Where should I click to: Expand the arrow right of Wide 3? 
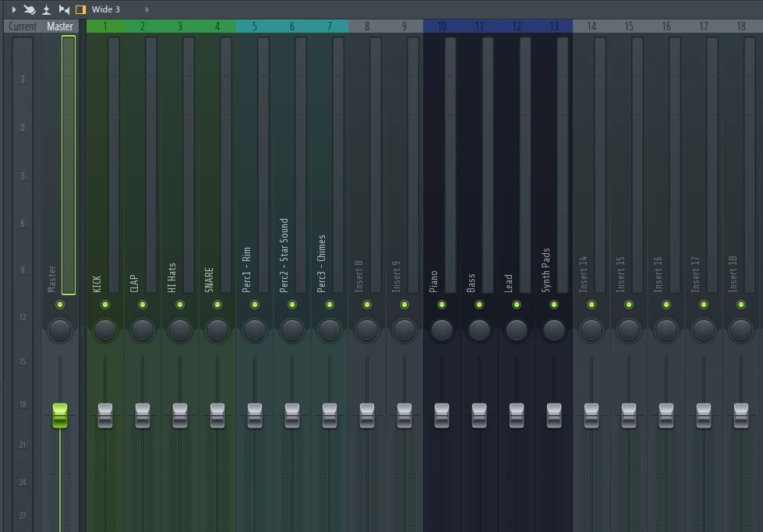pyautogui.click(x=147, y=9)
